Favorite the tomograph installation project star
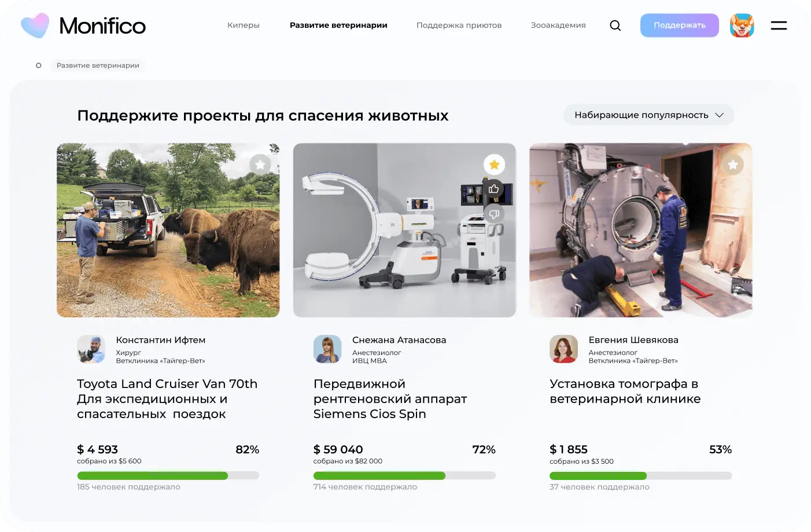 [x=732, y=165]
